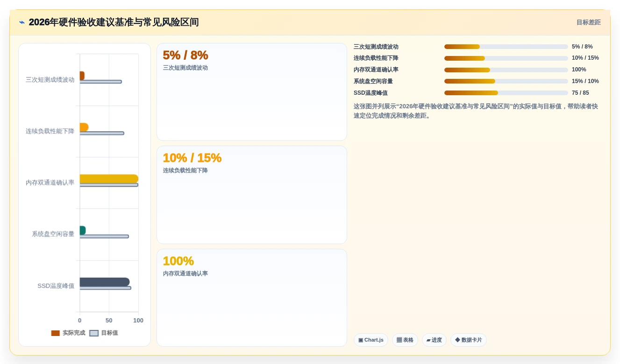
Task: Click the 15% / 10% value text
Action: [585, 81]
